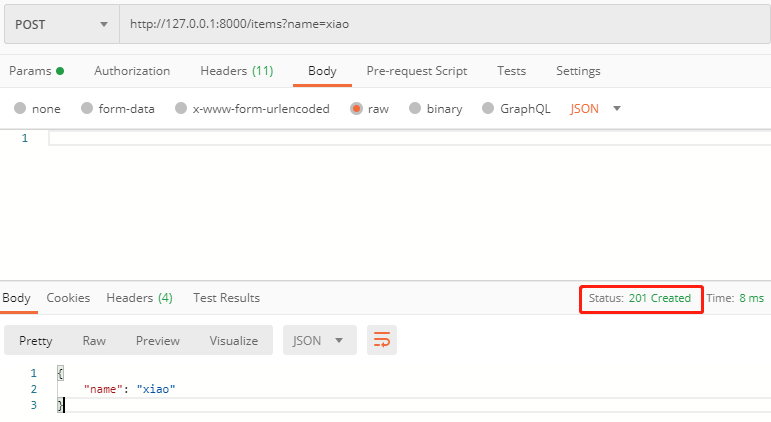Choose GraphQL body type radio

tap(488, 109)
